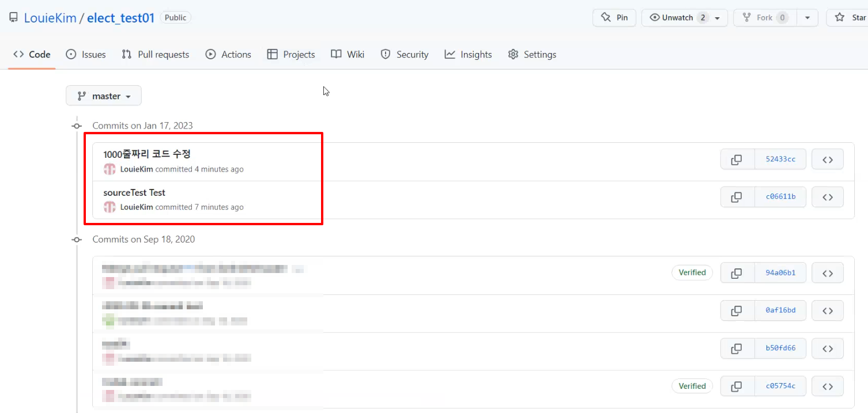Open the Unwatch notifications dropdown
The width and height of the screenshot is (868, 413).
coord(685,18)
